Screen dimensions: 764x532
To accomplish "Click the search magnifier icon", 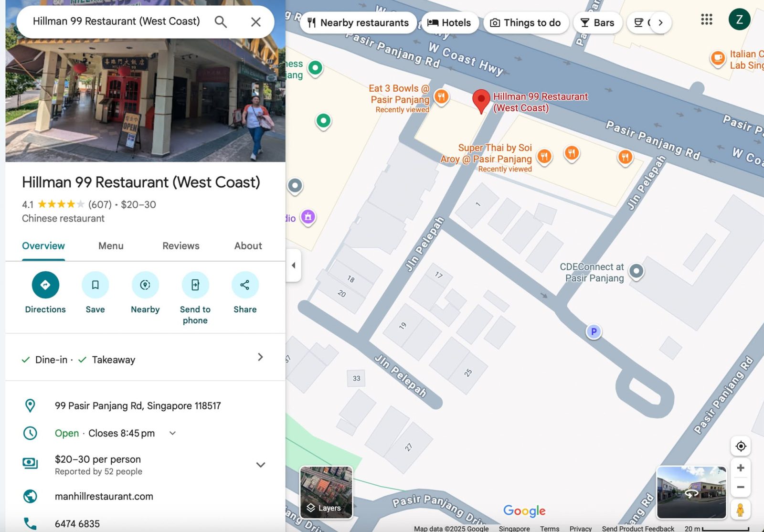I will [x=221, y=21].
